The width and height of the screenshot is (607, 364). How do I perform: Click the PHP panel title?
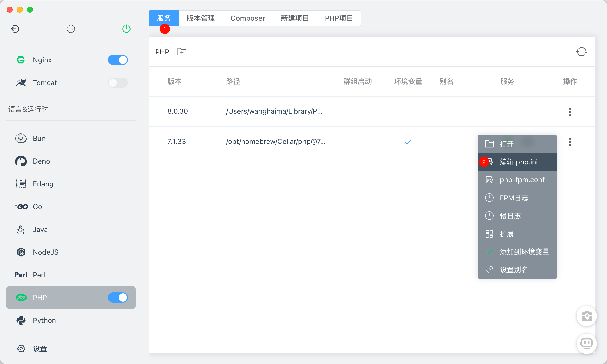point(162,52)
